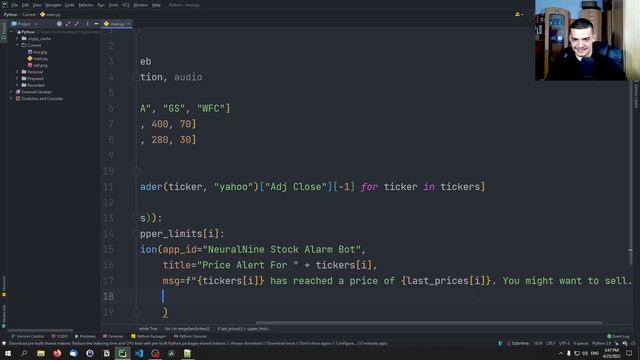Click the fold marker on line 10
The height and width of the screenshot is (360, 640).
[136, 171]
